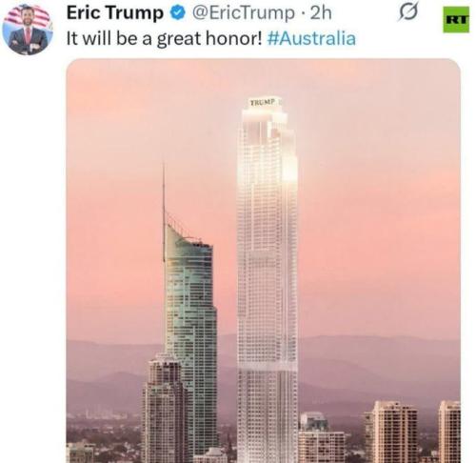Open the Grok slashed-circle icon
The image size is (476, 463).
click(408, 11)
